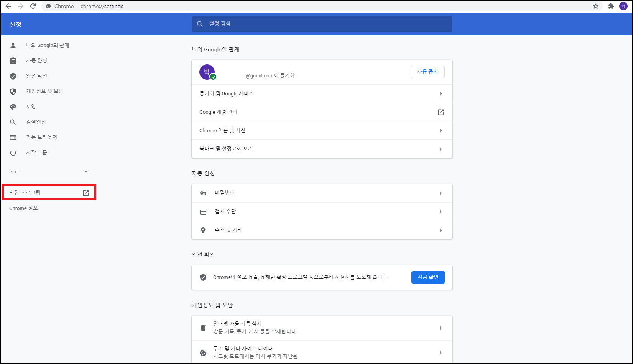Screen dimensions: 633x364
Task: Click the shield check icon for 안전 확인
Action: coord(13,76)
